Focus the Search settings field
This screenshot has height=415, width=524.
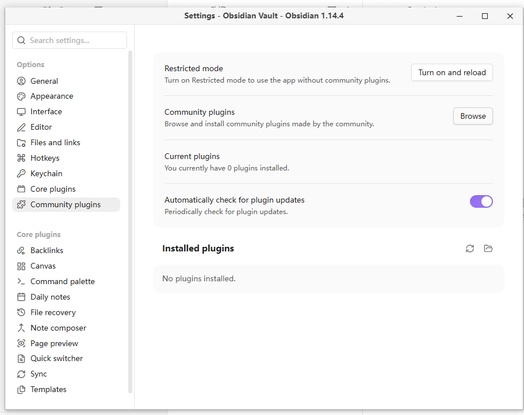70,40
